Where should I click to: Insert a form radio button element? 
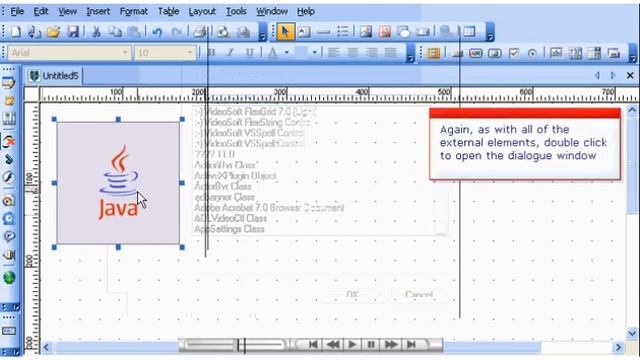tap(533, 53)
